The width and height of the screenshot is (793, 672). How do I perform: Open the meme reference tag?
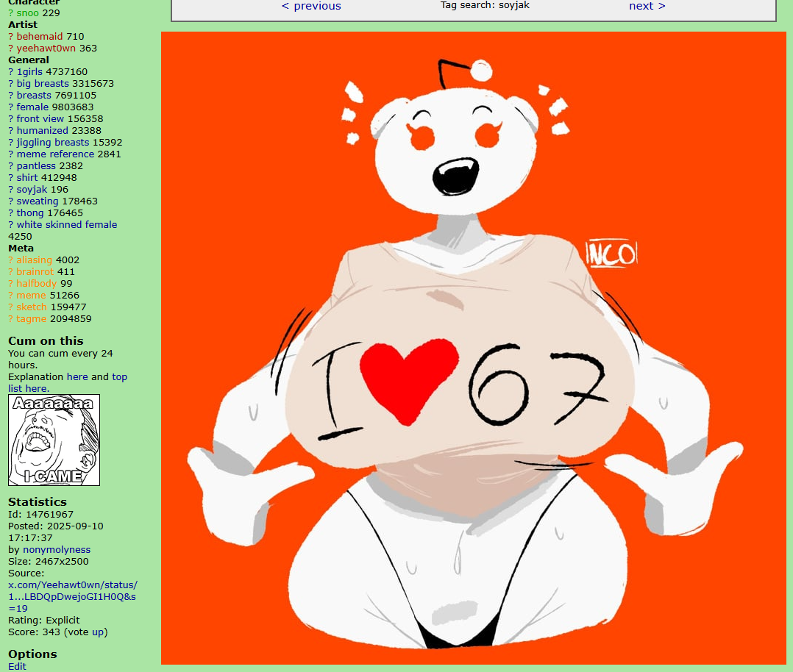55,154
